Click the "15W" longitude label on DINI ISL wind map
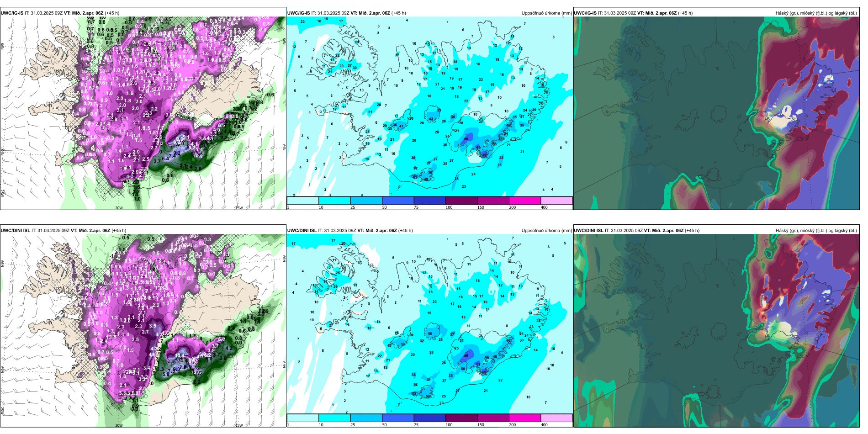The width and height of the screenshot is (868, 434). tap(239, 425)
